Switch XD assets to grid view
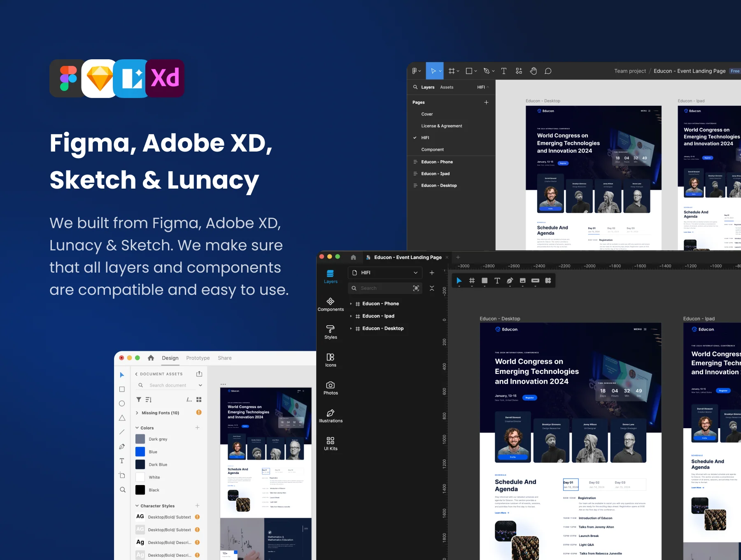 199,399
